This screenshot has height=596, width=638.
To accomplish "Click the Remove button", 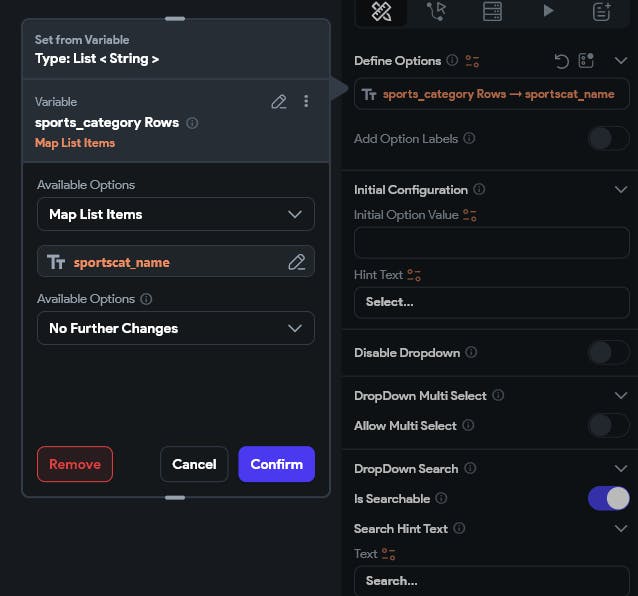I will tap(75, 464).
